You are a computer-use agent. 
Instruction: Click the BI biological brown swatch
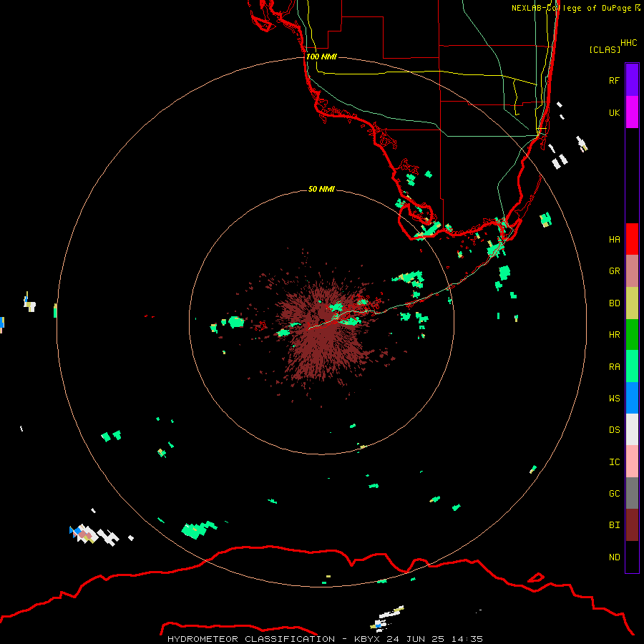632,525
